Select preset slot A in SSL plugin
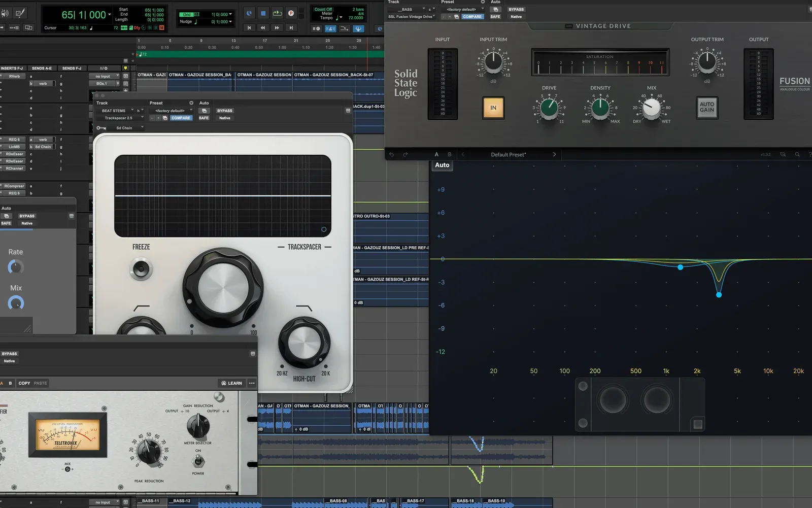 [436, 154]
